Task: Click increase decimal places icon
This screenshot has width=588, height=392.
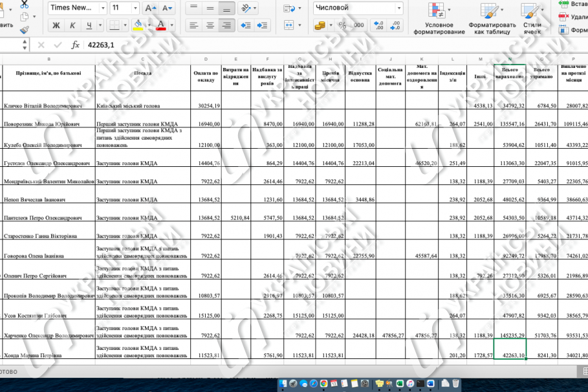Action: (x=379, y=25)
